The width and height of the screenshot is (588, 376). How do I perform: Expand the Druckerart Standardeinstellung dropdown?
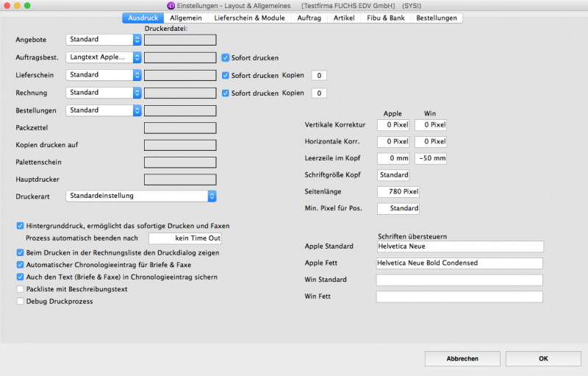[141, 196]
